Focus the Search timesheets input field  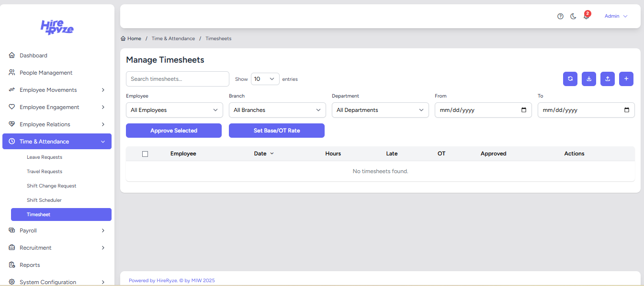pyautogui.click(x=177, y=79)
